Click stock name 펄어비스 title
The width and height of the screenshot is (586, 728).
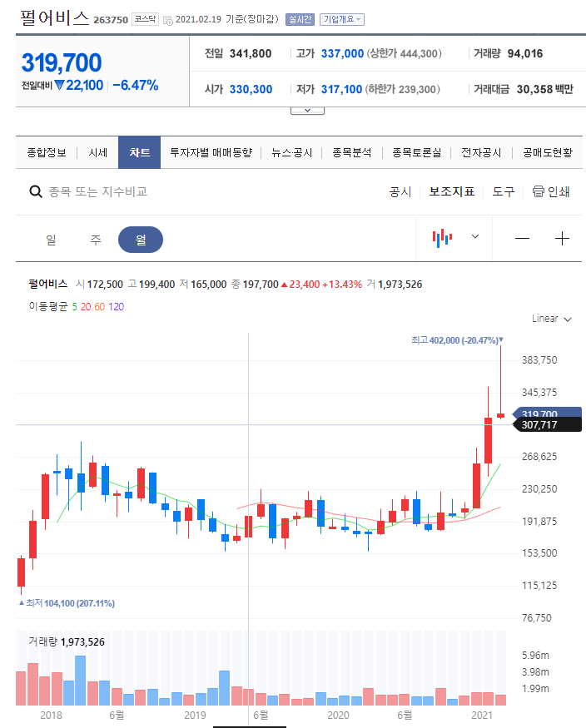coord(55,18)
